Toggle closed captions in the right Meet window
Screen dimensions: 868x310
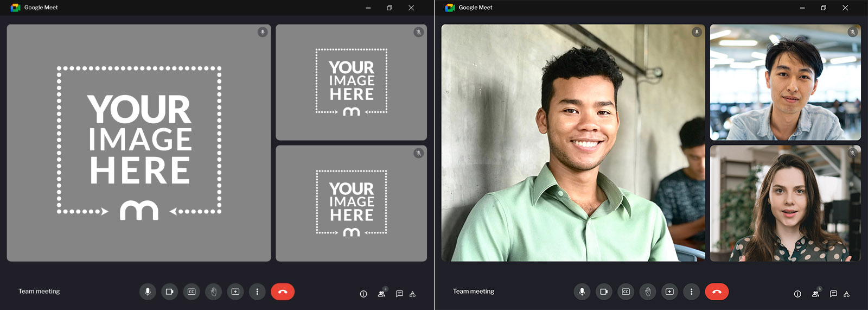coord(626,292)
